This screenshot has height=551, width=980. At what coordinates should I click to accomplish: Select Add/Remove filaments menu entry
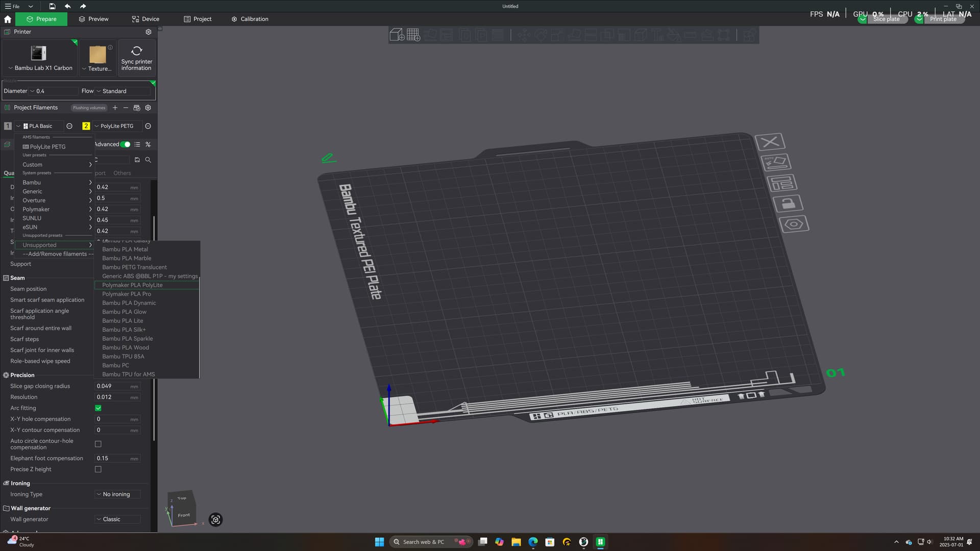coord(55,254)
